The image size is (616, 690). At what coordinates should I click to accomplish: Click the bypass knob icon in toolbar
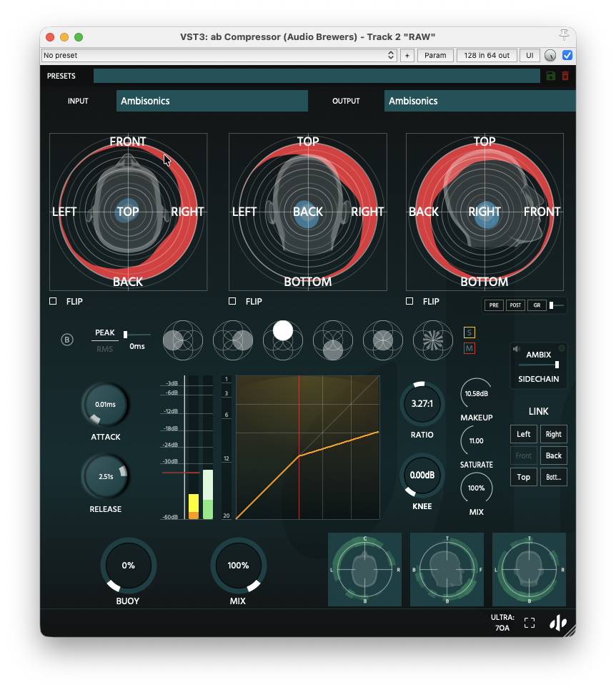pos(550,56)
